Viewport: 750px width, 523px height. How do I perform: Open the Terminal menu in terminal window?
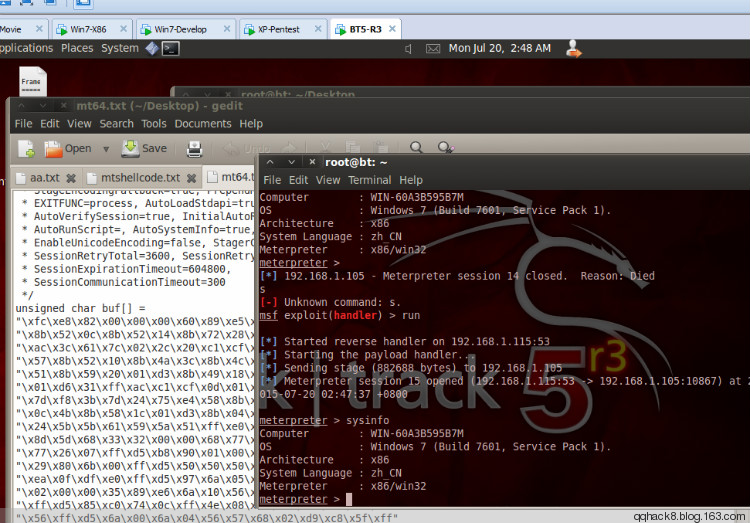[x=370, y=180]
